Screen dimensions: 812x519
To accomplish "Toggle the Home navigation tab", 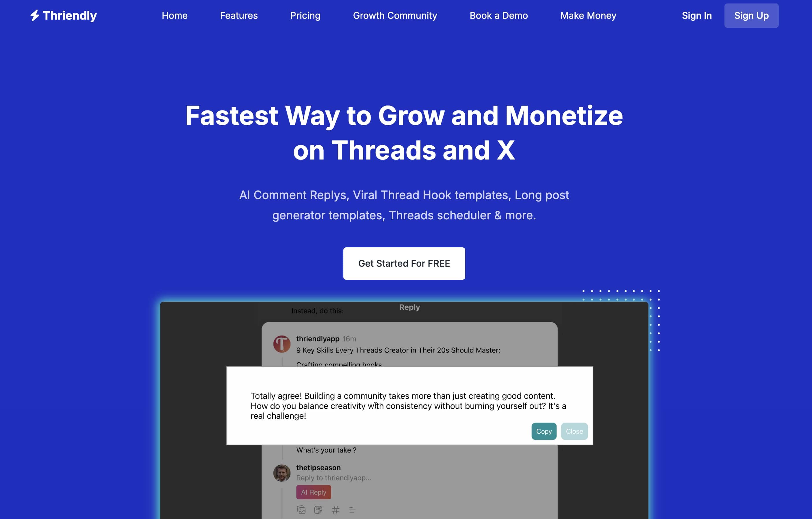I will [174, 15].
